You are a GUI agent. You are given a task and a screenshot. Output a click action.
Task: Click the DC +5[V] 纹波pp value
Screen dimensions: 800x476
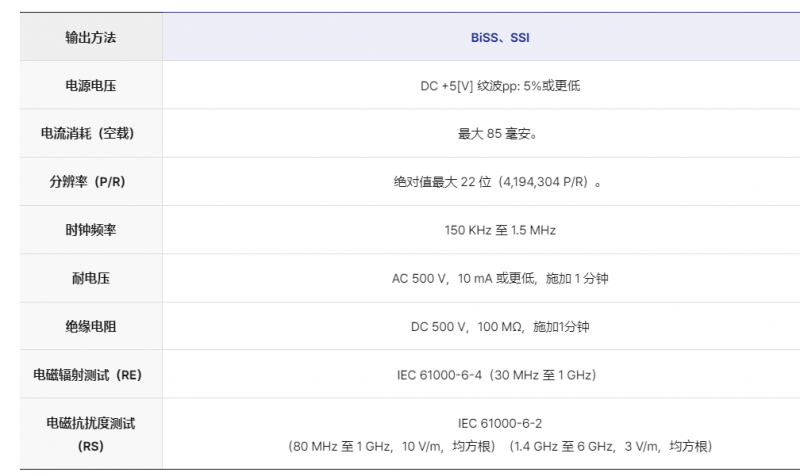500,86
